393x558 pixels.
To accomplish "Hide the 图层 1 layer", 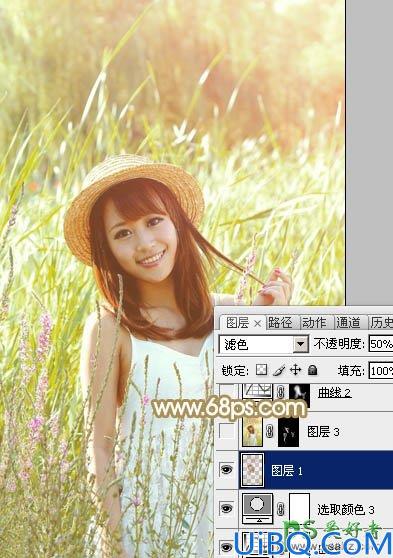I will (226, 470).
